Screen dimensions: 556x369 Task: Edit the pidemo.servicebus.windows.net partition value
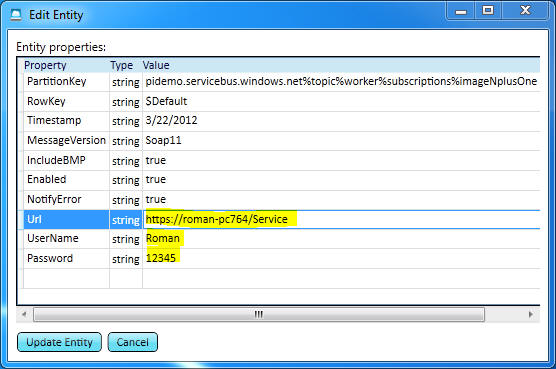click(x=341, y=82)
